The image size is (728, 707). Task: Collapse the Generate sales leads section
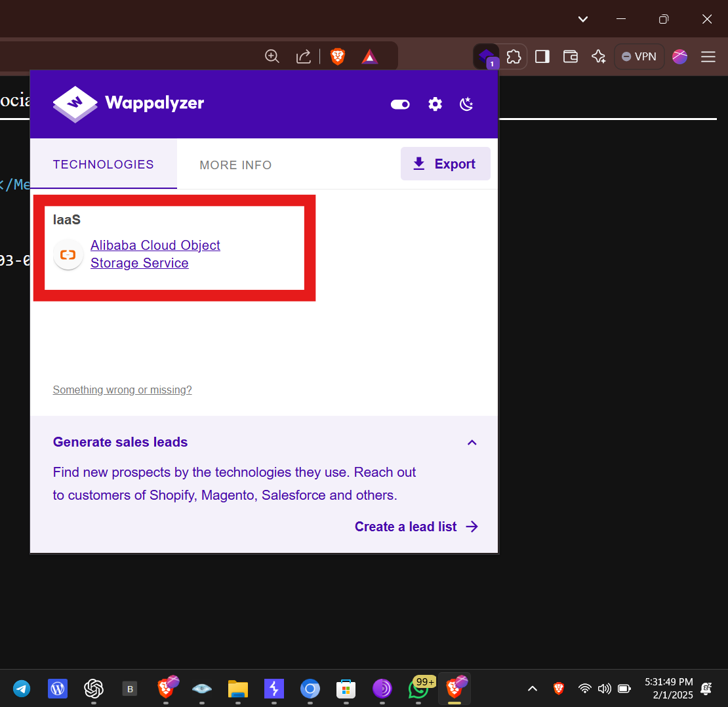tap(472, 443)
